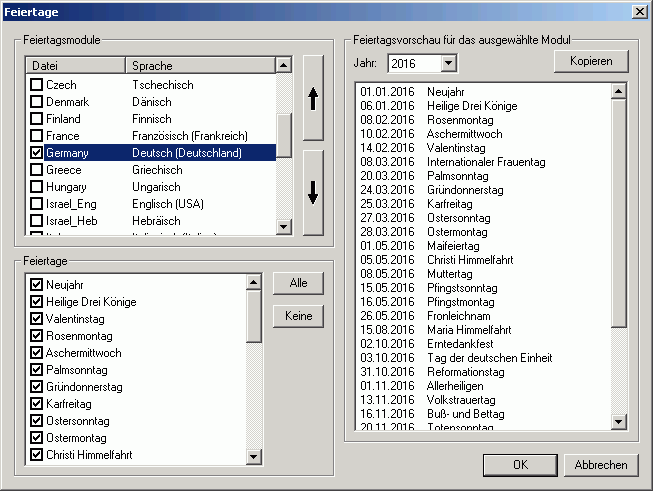This screenshot has height=491, width=653.
Task: Open the Jahr year dropdown
Action: click(448, 63)
